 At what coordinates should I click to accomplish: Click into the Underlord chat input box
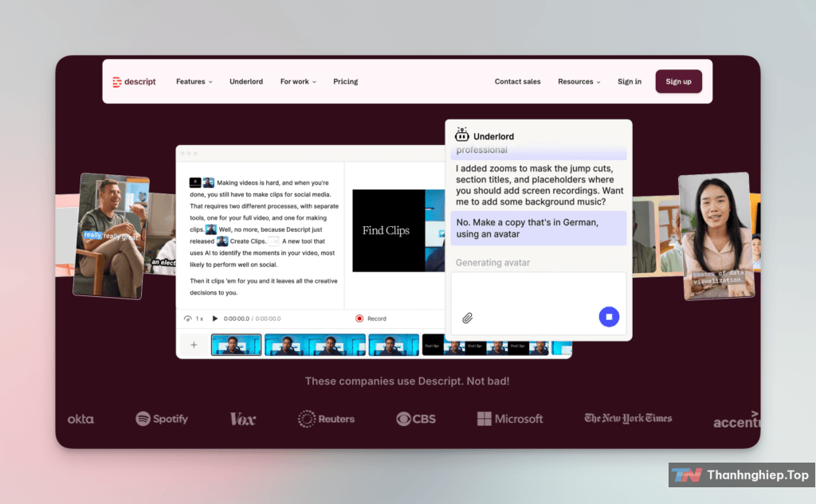click(x=526, y=291)
